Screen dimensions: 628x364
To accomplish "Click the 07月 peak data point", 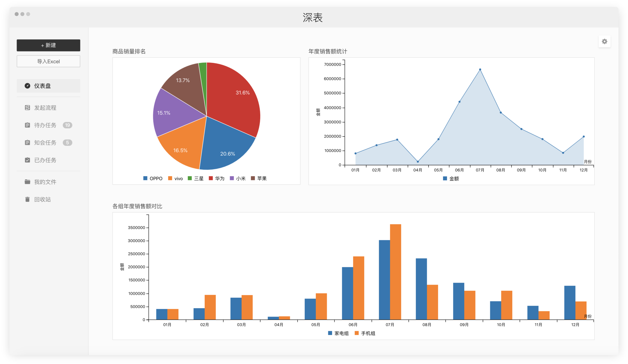I will [x=480, y=69].
